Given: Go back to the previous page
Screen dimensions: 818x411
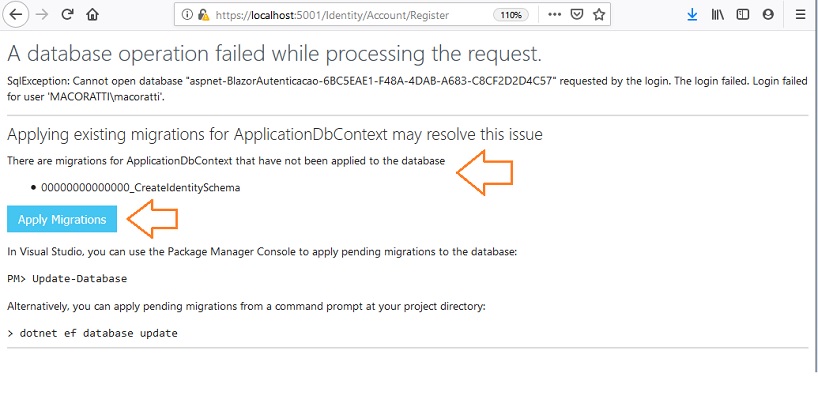Looking at the screenshot, I should 16,15.
